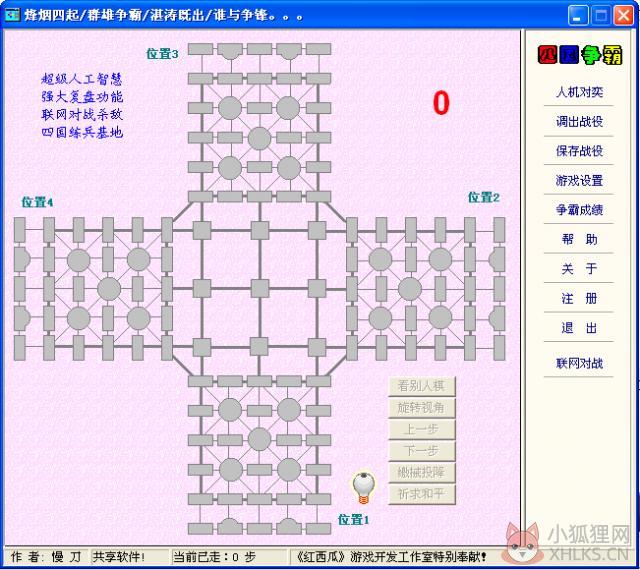The image size is (640, 570).
Task: Click the 上一步 previous step button
Action: coord(422,430)
